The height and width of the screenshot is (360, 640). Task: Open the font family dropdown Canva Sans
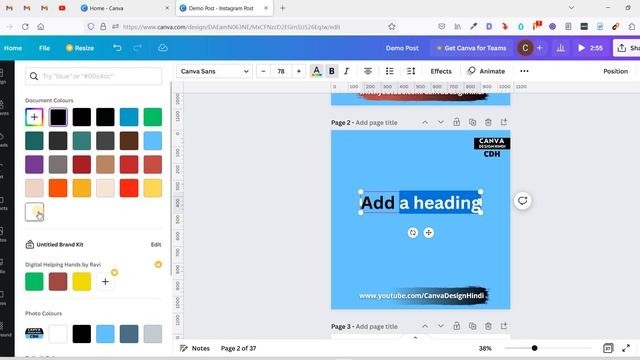[x=214, y=71]
